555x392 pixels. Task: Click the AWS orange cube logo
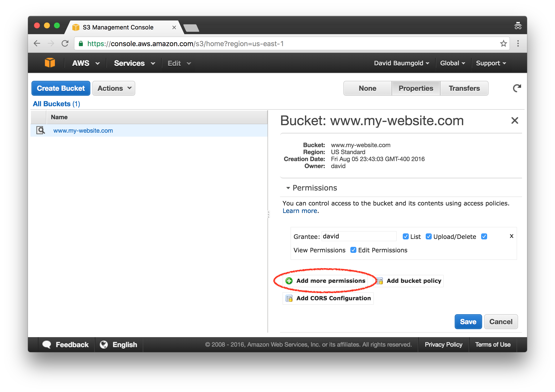50,63
